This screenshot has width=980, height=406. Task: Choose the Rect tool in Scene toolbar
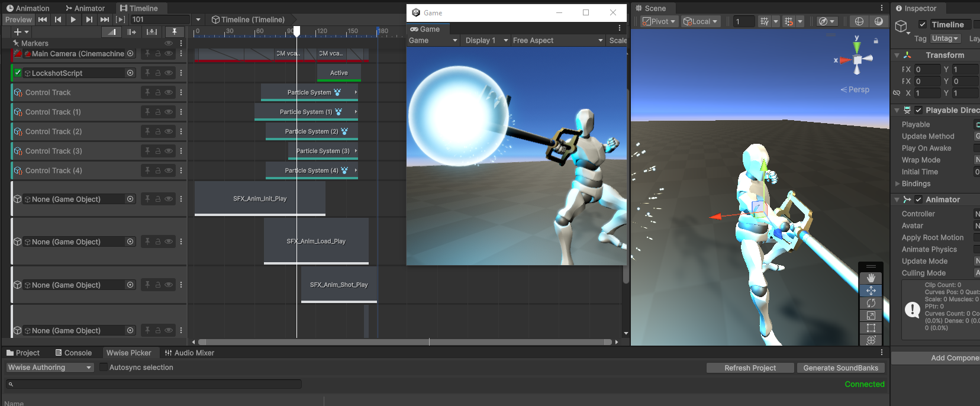(871, 328)
